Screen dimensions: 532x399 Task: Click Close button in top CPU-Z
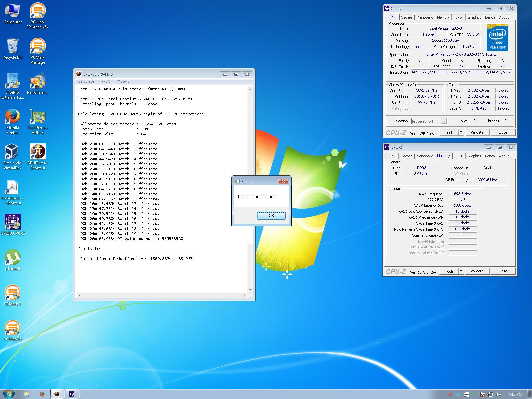503,132
